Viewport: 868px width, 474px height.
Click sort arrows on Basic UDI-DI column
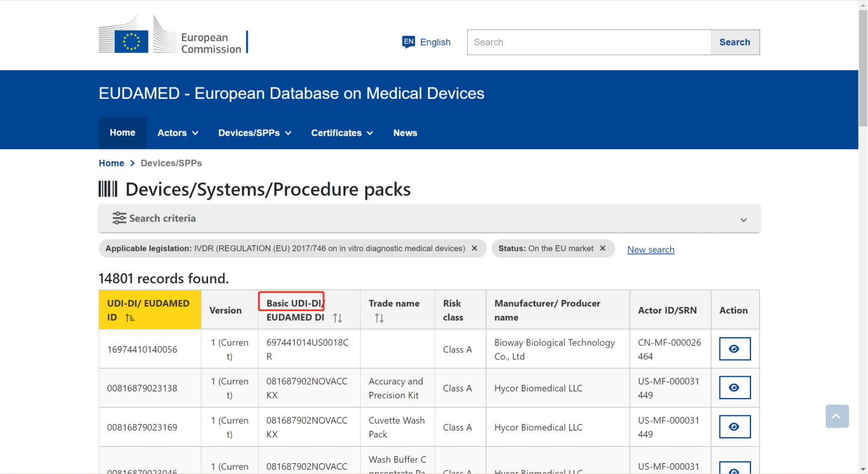(x=338, y=318)
